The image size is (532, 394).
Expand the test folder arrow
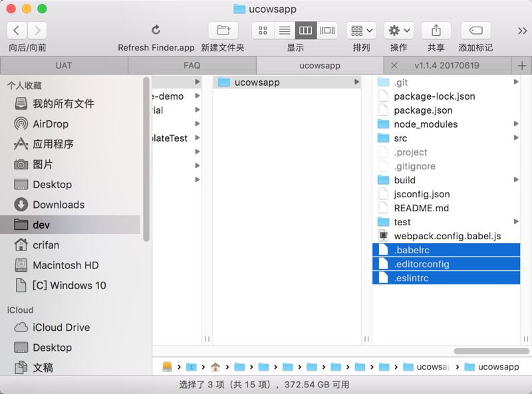click(516, 222)
